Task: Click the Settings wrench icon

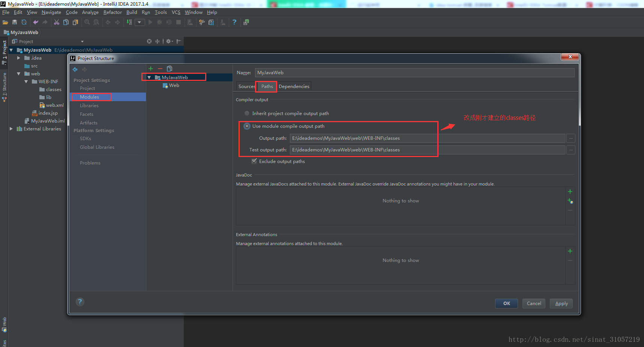Action: (202, 22)
